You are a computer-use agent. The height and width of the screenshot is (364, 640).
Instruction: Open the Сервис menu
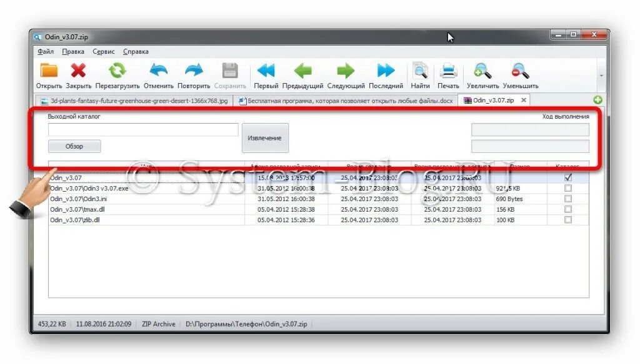click(104, 52)
